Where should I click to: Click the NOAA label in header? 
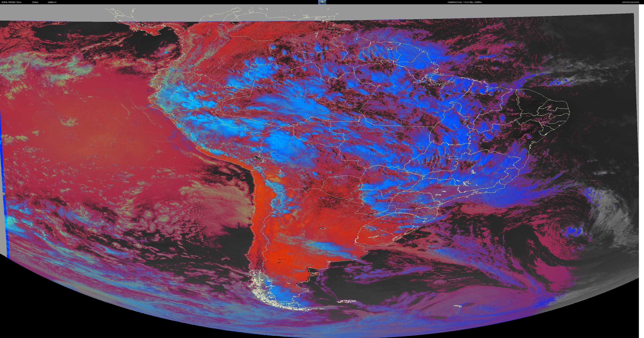point(35,2)
